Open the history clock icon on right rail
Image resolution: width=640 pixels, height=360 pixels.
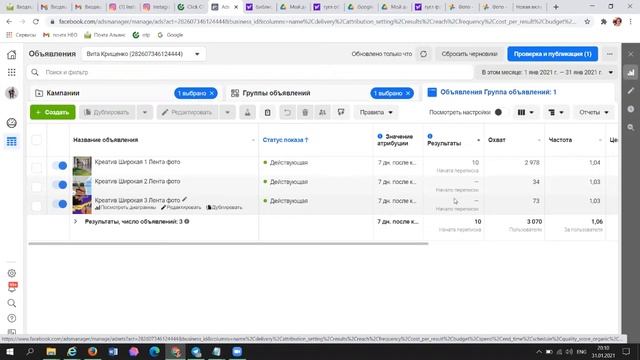(x=631, y=109)
